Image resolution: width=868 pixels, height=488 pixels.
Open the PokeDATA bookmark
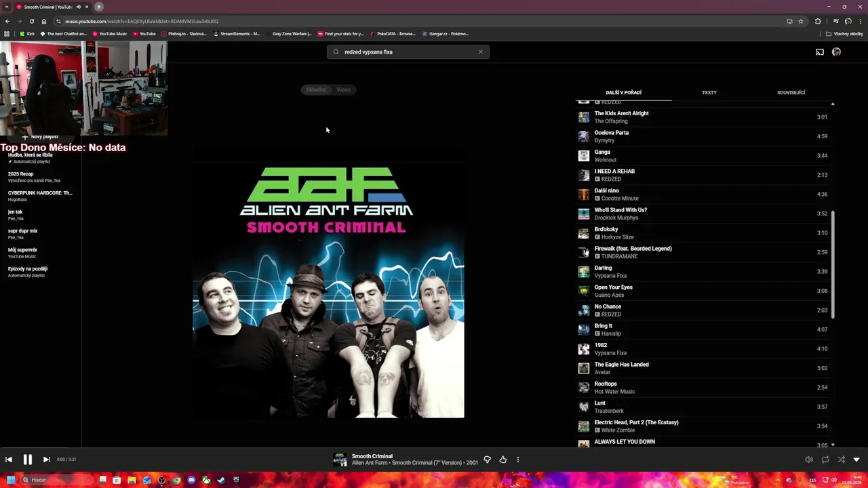point(393,34)
